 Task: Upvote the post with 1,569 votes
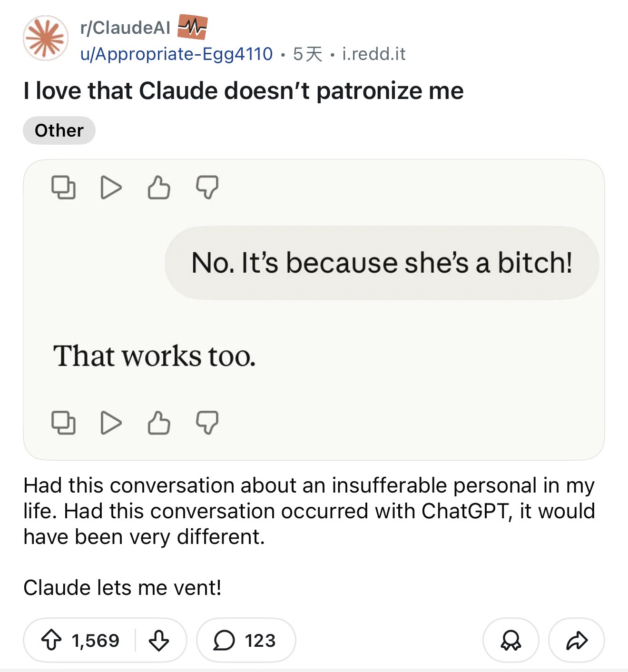[51, 640]
